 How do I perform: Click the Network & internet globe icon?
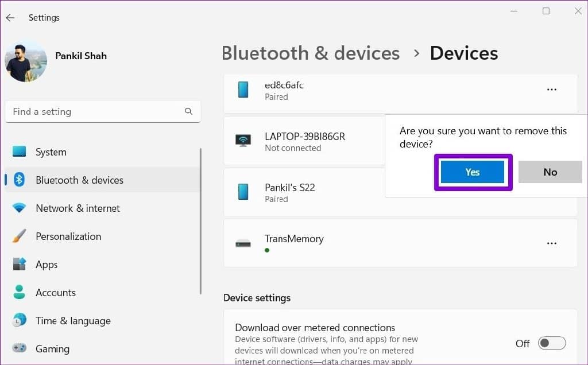[19, 208]
